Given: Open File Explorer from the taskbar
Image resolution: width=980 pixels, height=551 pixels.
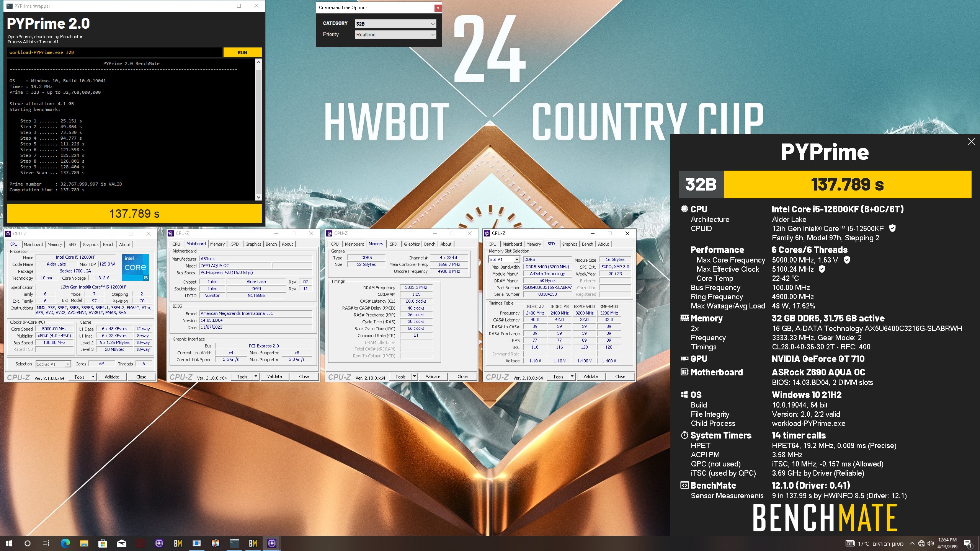Looking at the screenshot, I should [x=84, y=543].
